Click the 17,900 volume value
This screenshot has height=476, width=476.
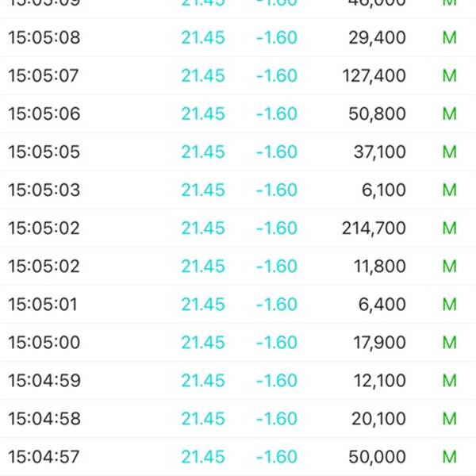(x=379, y=343)
